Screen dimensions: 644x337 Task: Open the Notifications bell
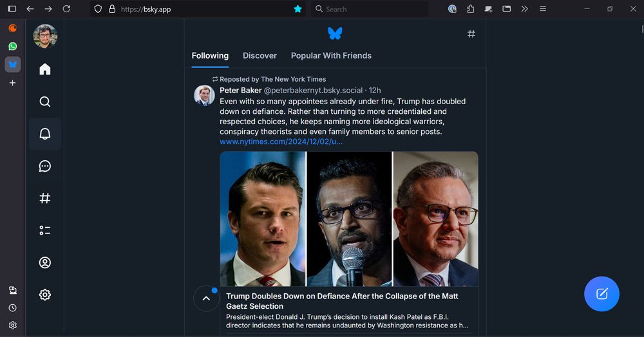pyautogui.click(x=45, y=134)
